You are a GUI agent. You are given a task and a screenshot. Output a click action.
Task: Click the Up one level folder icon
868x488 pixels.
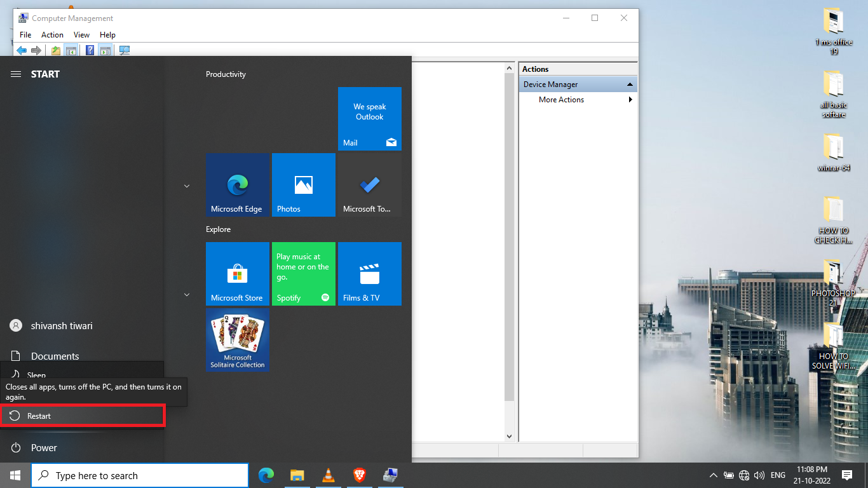(x=56, y=50)
